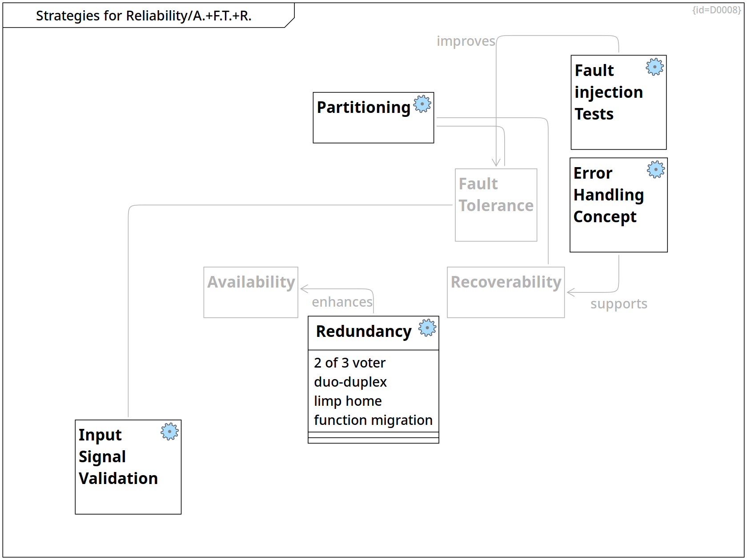The height and width of the screenshot is (560, 747).
Task: Select the Availability box
Action: 251,292
